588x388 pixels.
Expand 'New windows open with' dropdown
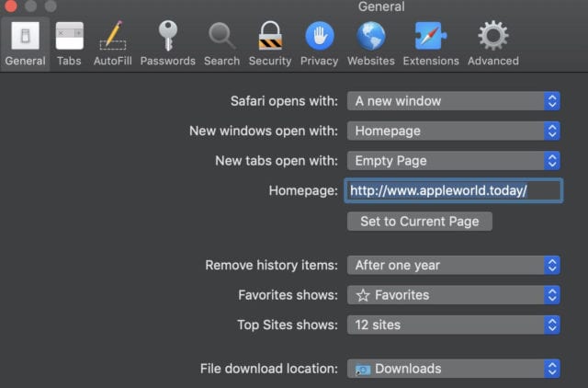pyautogui.click(x=453, y=131)
